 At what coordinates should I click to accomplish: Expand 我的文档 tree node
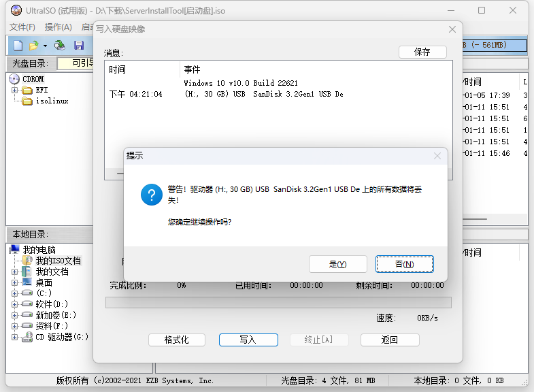point(14,272)
